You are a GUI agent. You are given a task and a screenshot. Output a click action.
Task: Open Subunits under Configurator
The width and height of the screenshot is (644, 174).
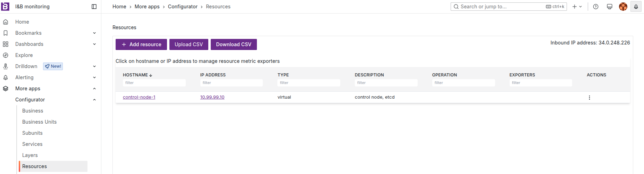[x=32, y=133]
